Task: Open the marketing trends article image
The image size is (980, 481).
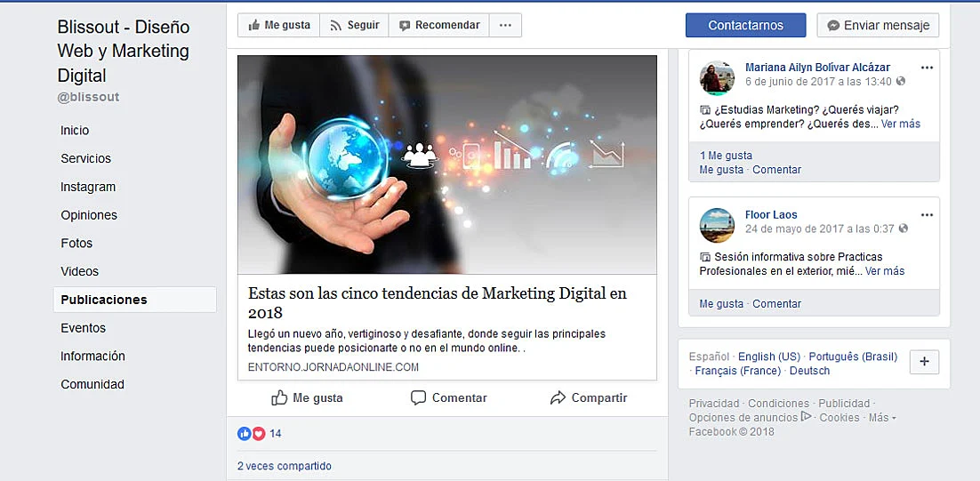Action: tap(447, 164)
